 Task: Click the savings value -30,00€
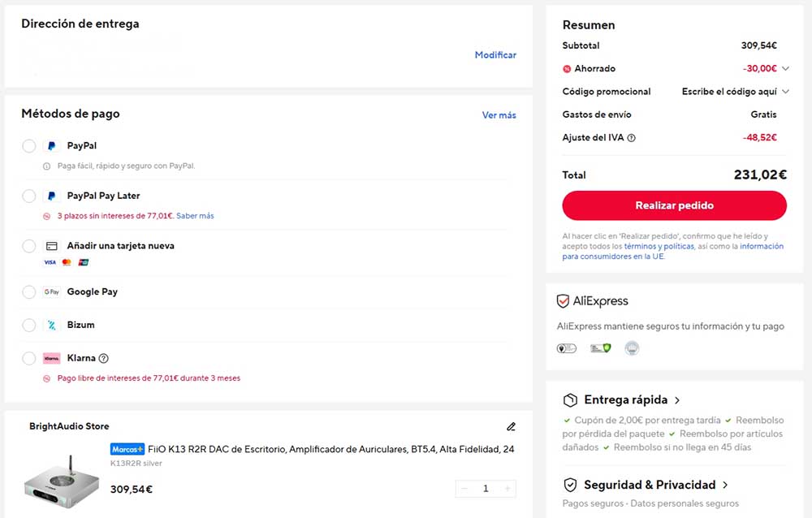point(760,68)
